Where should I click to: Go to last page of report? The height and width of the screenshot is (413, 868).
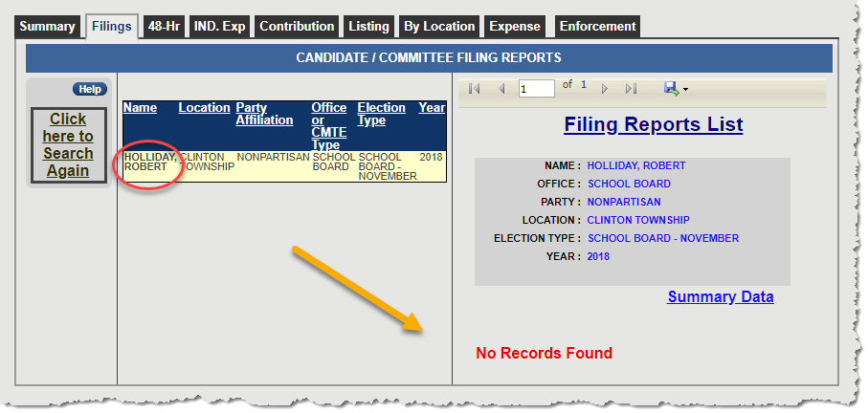tap(631, 89)
